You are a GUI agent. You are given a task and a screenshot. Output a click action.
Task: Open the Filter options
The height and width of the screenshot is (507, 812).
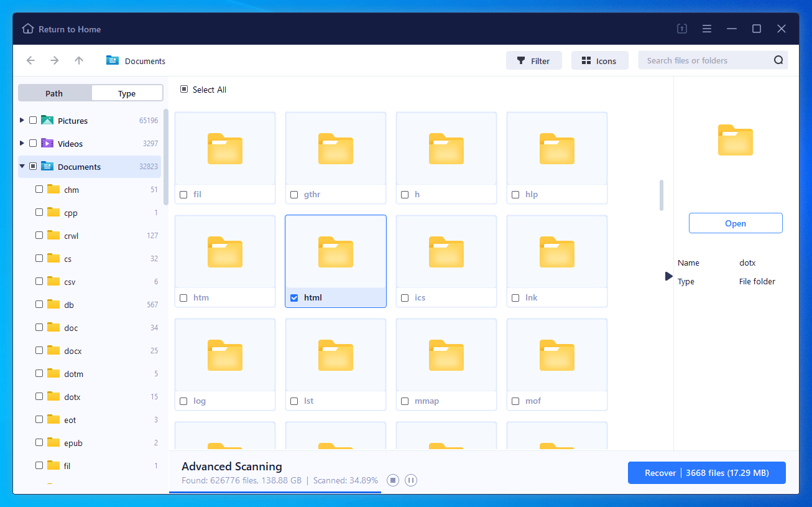coord(533,60)
